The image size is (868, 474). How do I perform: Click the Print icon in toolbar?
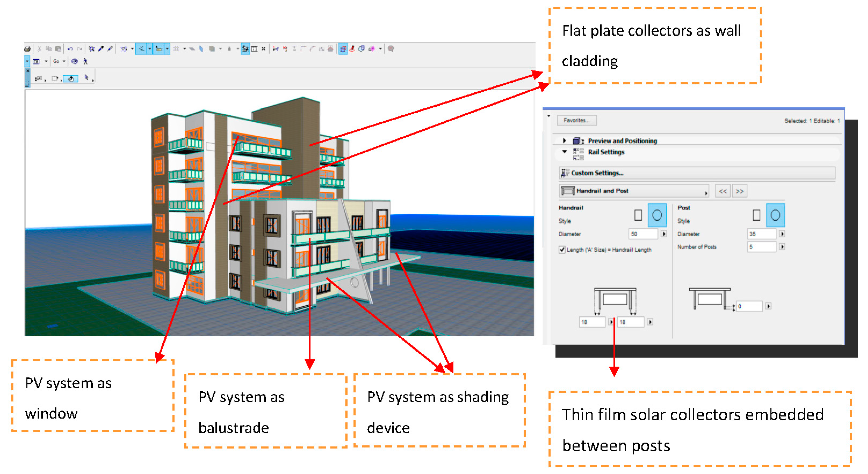click(27, 49)
